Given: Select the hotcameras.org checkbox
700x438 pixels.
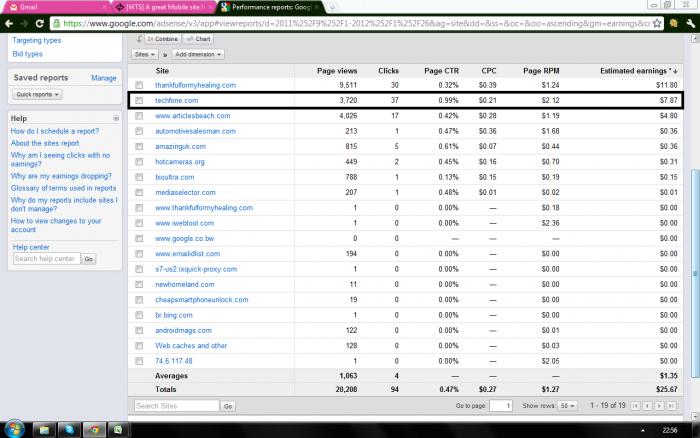Looking at the screenshot, I should pos(139,162).
